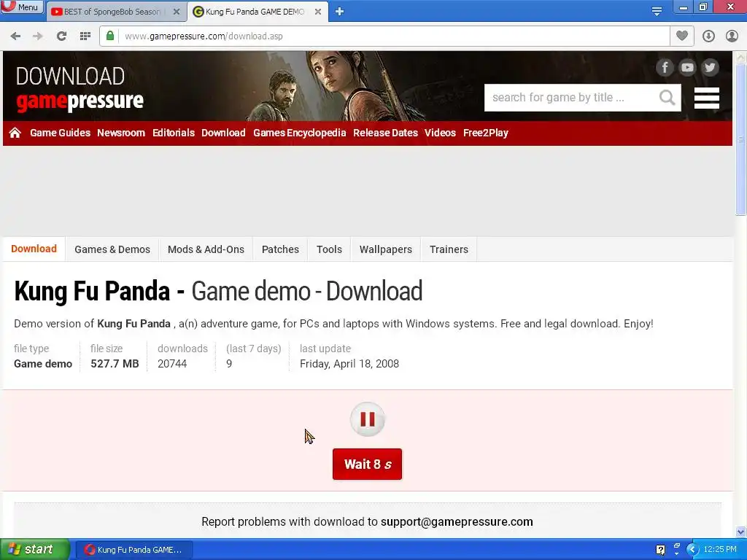
Task: Open the user account icon
Action: pyautogui.click(x=732, y=36)
